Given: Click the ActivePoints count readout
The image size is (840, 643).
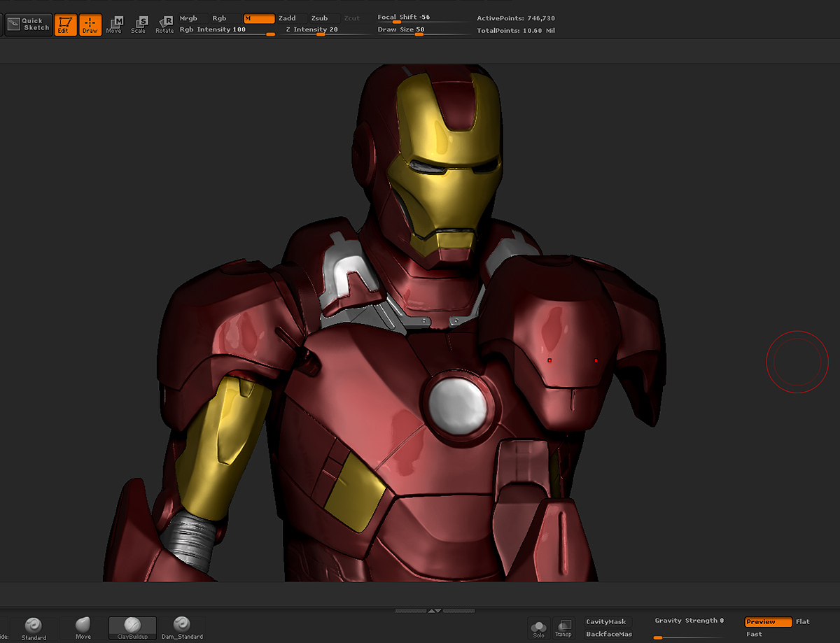Looking at the screenshot, I should (x=516, y=18).
